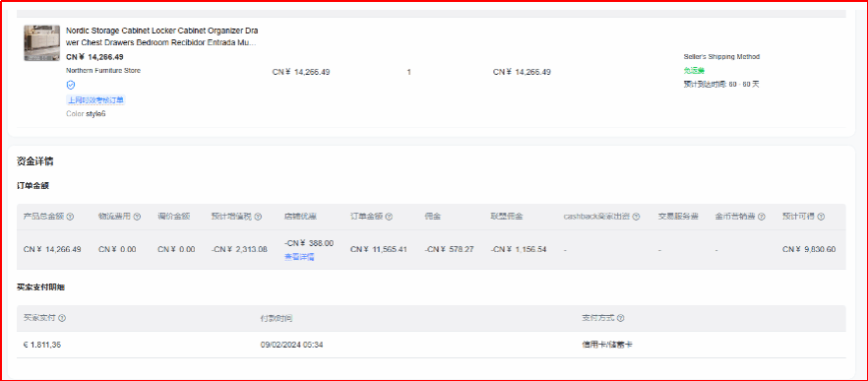The height and width of the screenshot is (381, 868).
Task: Click the help icon beside 买家支付
Action: point(62,318)
